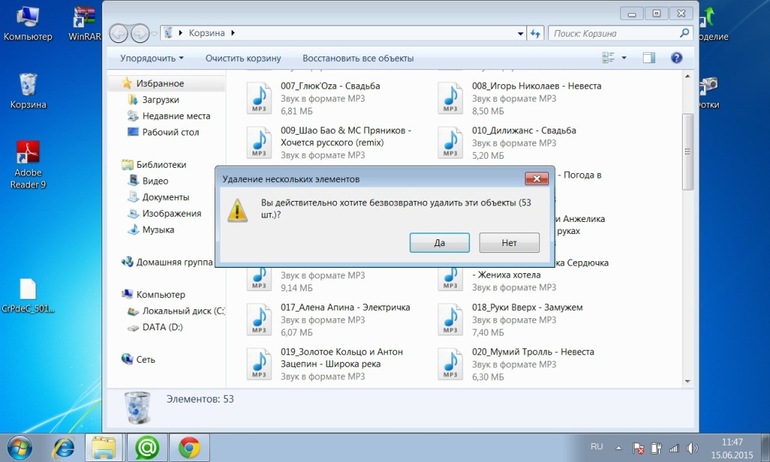Open the Корзина icon on the desktop
This screenshot has height=462, width=770.
(x=28, y=91)
